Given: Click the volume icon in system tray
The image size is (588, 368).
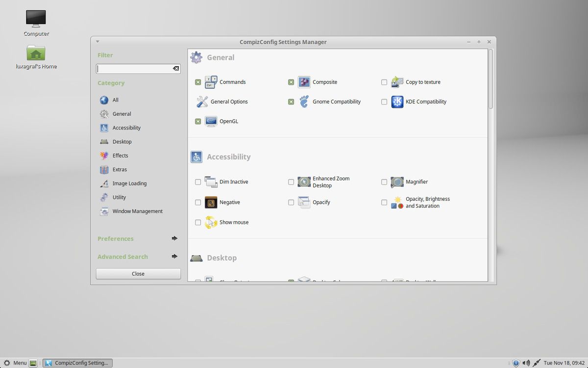Looking at the screenshot, I should tap(526, 363).
